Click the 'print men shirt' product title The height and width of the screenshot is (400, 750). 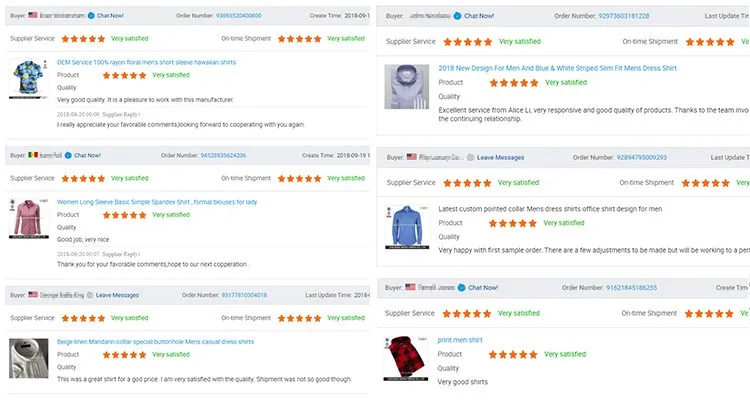click(x=460, y=340)
